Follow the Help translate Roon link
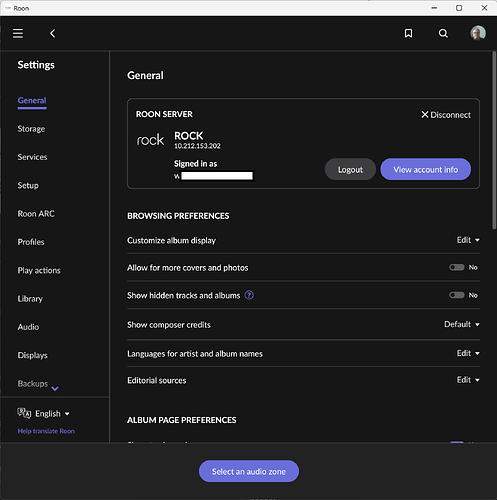 pos(46,431)
